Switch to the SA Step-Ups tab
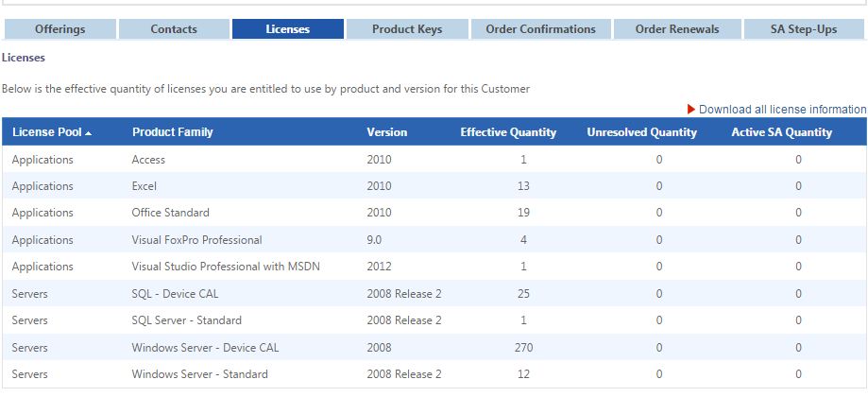This screenshot has width=868, height=397. [804, 29]
